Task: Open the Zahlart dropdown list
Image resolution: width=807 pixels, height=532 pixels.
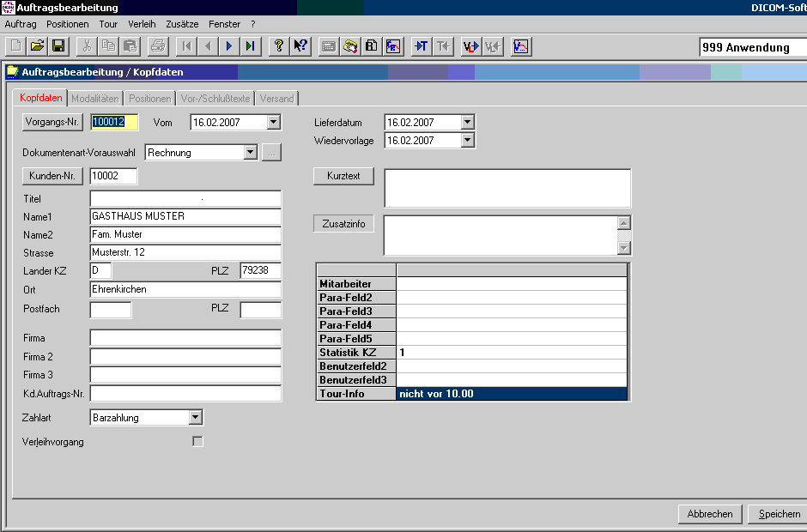Action: point(196,418)
